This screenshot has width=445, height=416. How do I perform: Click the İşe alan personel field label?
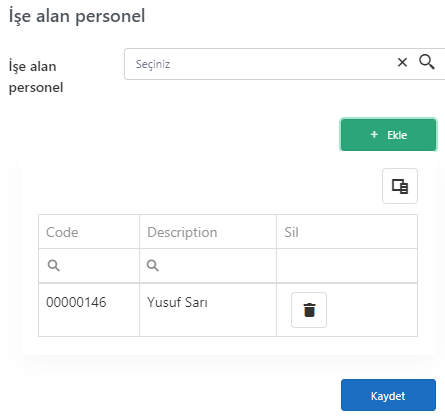point(36,77)
